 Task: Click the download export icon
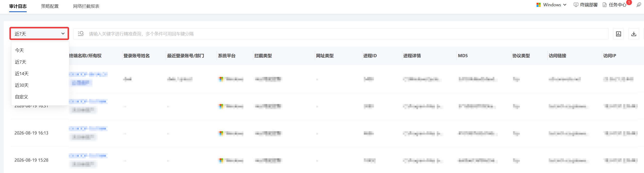click(x=634, y=34)
